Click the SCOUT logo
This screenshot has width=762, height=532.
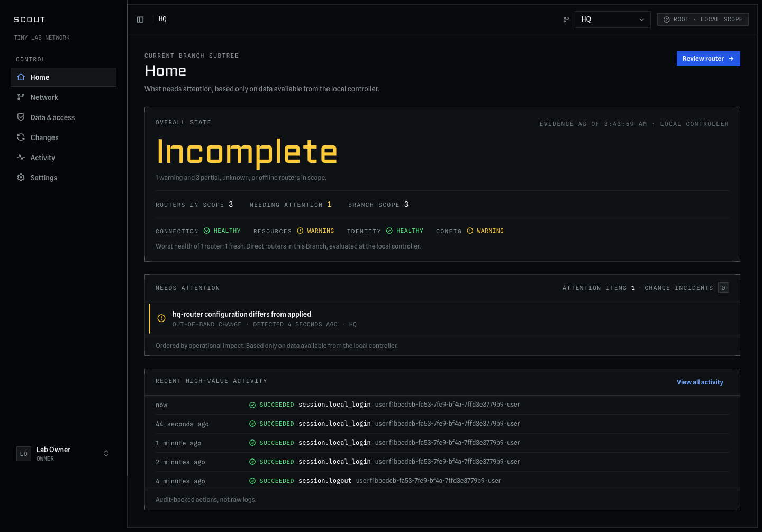[x=30, y=20]
